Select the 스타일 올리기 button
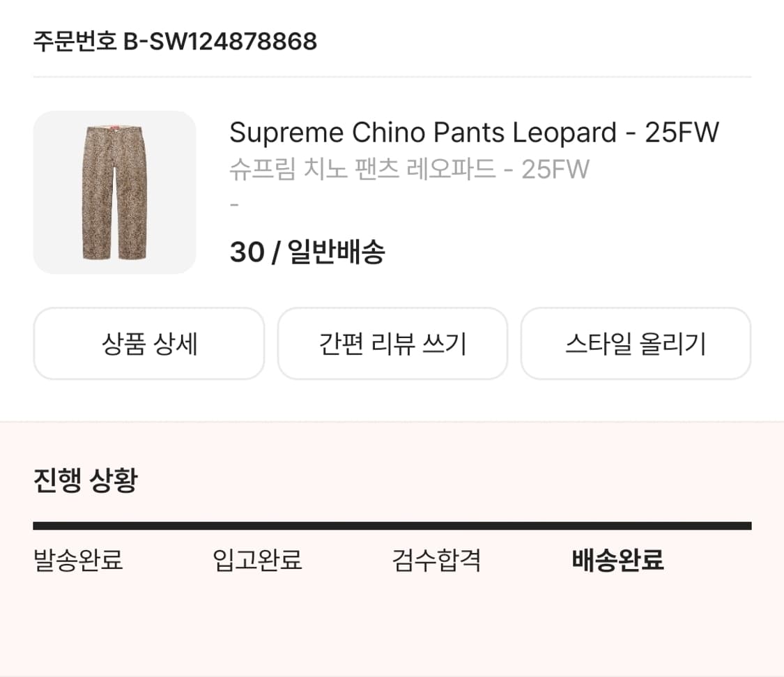The height and width of the screenshot is (677, 784). click(636, 343)
